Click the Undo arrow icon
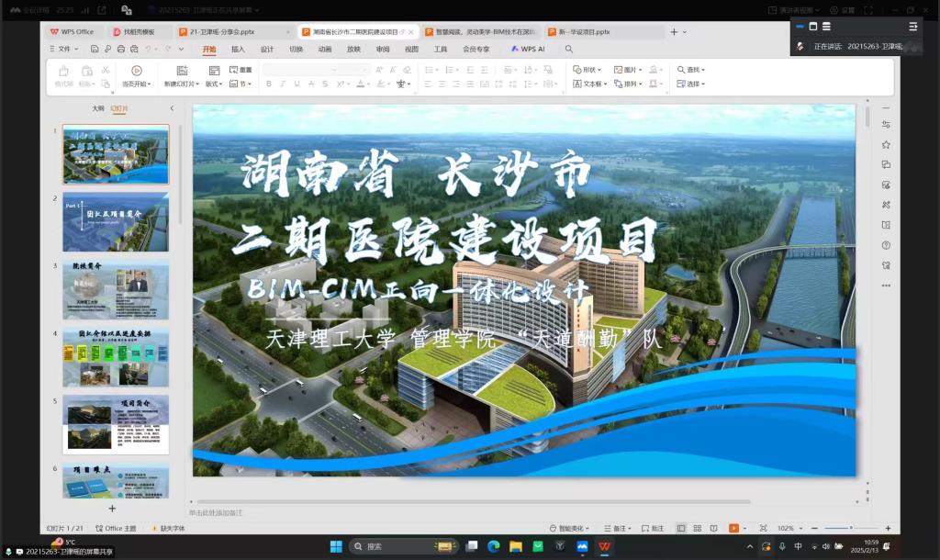This screenshot has height=560, width=940. pyautogui.click(x=148, y=49)
